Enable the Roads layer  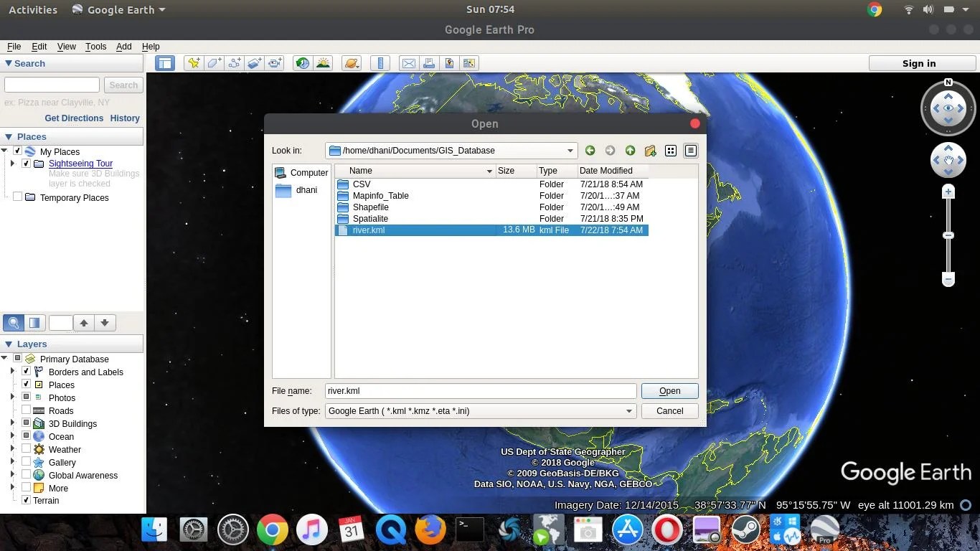coord(26,410)
